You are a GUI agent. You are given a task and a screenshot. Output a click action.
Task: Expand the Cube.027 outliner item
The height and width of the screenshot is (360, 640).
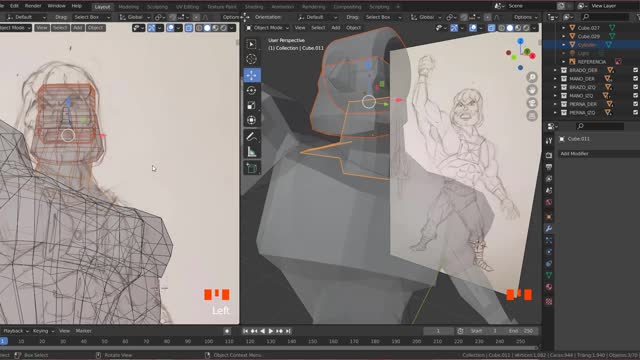(564, 28)
